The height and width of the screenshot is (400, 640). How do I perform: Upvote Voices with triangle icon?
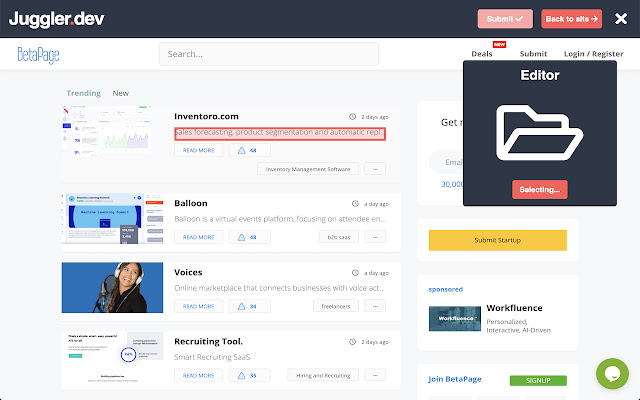241,306
